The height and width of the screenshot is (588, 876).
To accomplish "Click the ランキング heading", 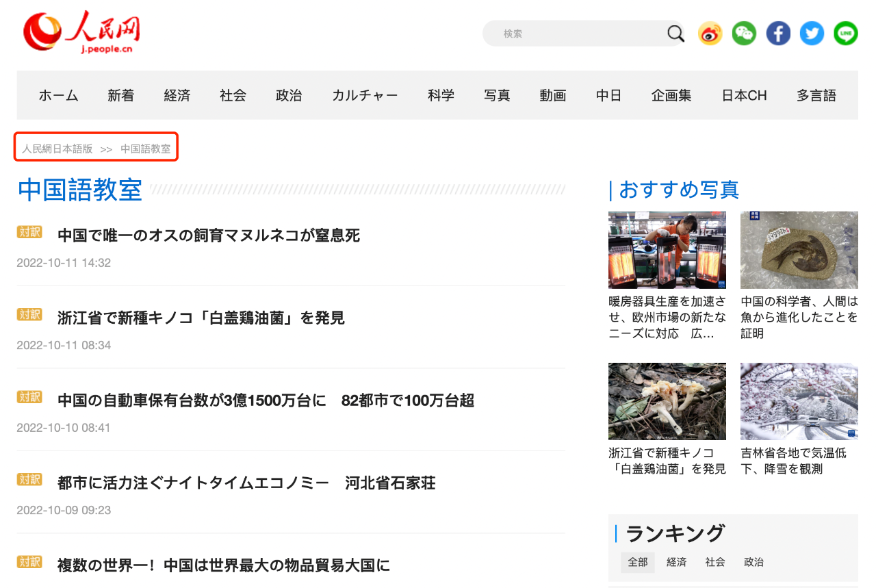I will tap(675, 533).
